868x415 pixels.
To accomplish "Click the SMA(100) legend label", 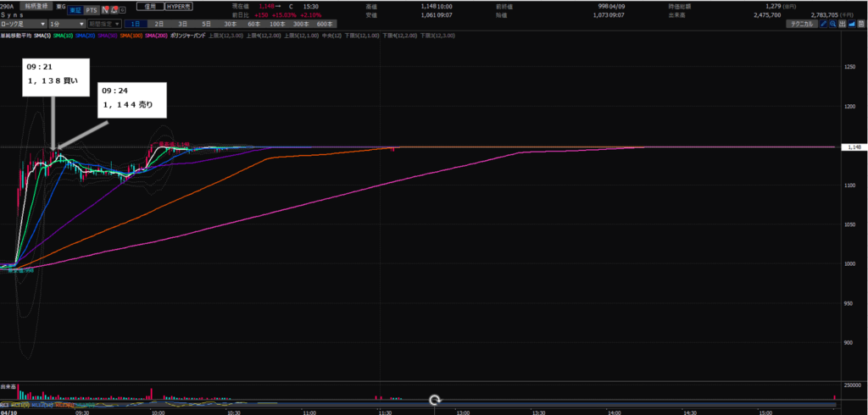I will [x=132, y=35].
